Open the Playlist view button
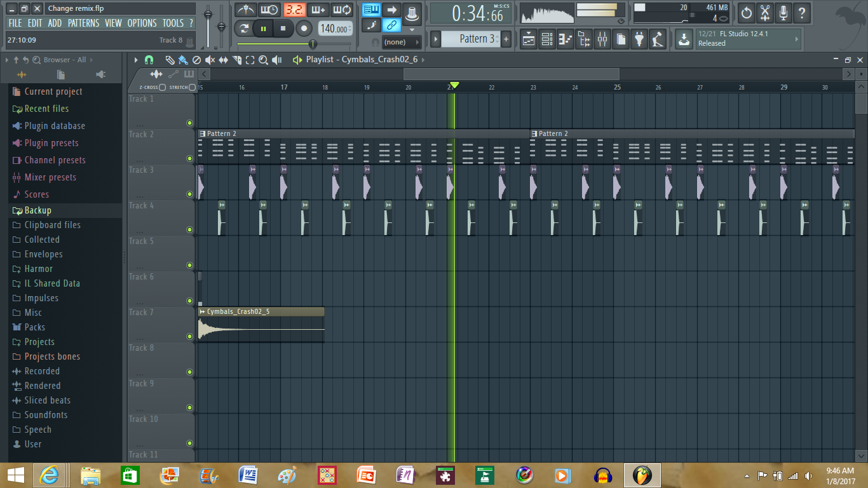Screen dimensions: 868x488 [529, 39]
